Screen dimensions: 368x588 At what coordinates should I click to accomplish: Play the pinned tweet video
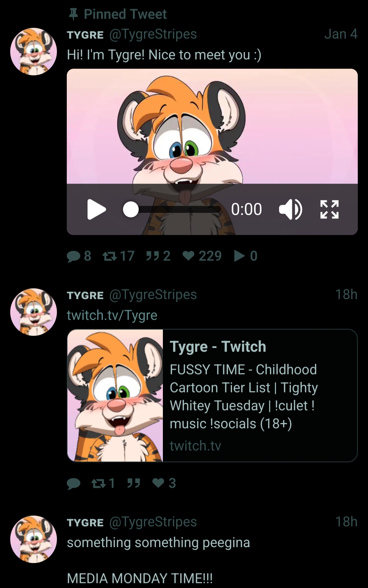96,209
